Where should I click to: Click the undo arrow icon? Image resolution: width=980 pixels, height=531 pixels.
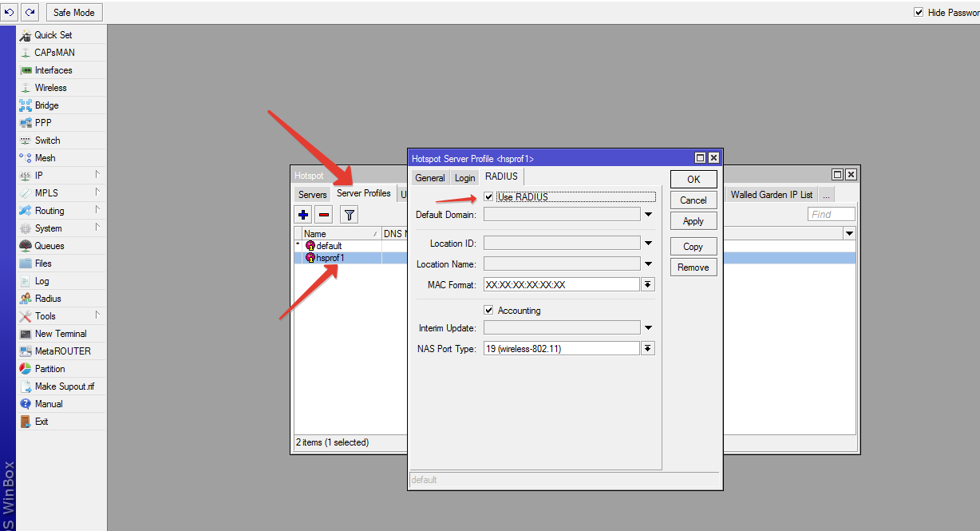click(x=10, y=13)
